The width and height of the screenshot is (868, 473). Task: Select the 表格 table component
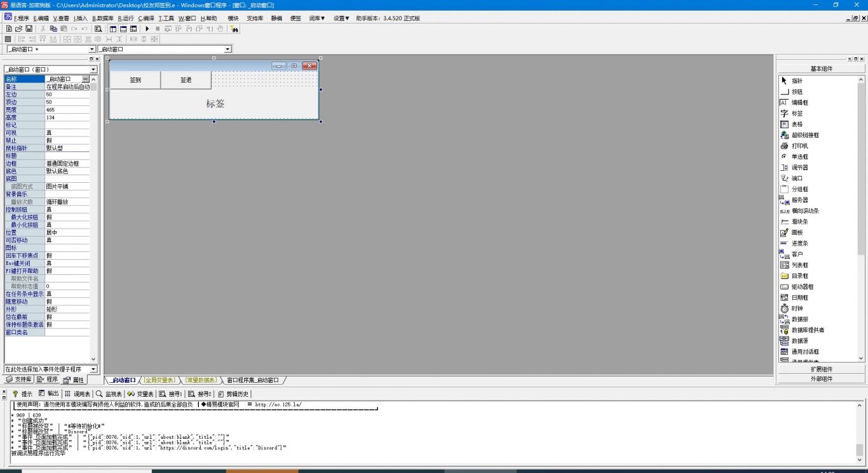(791, 124)
